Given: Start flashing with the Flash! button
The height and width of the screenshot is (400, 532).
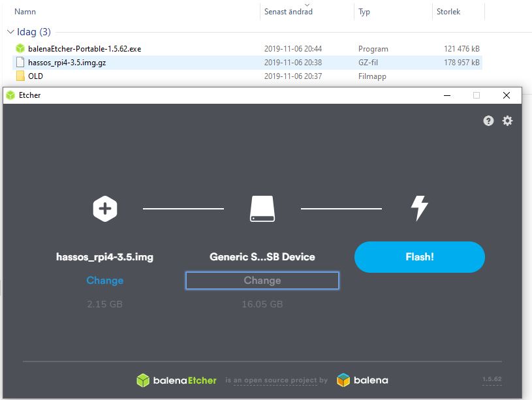Looking at the screenshot, I should pos(420,257).
